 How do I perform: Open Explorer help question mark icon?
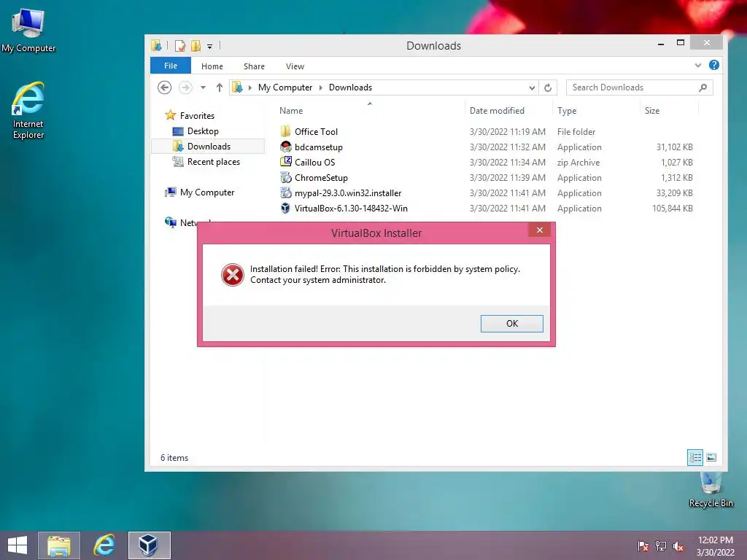tap(713, 65)
